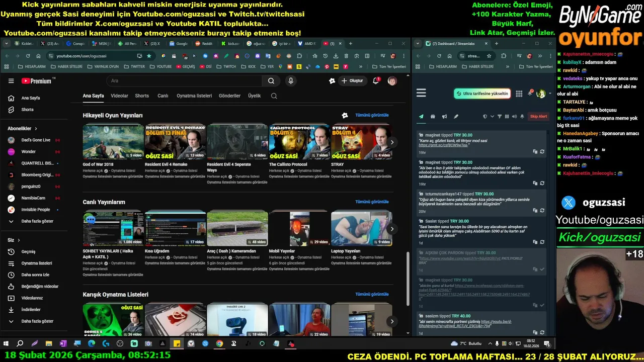
Task: Open the Reddit browser tab
Action: click(205, 44)
